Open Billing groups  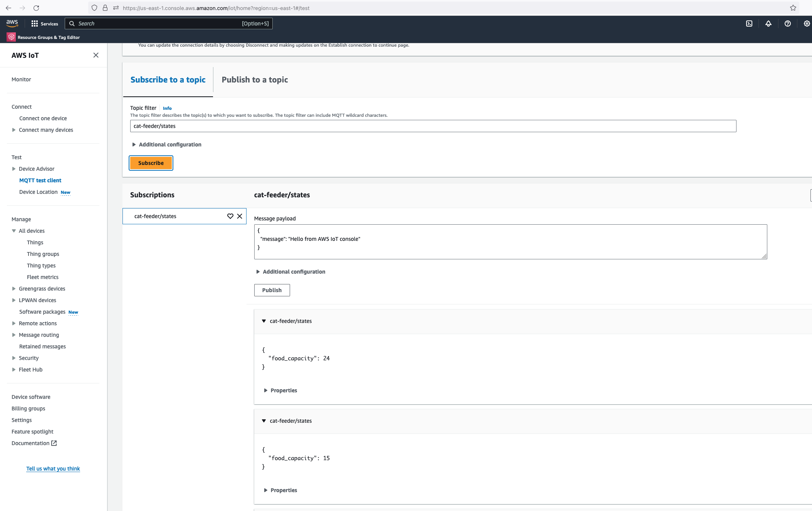pyautogui.click(x=29, y=408)
